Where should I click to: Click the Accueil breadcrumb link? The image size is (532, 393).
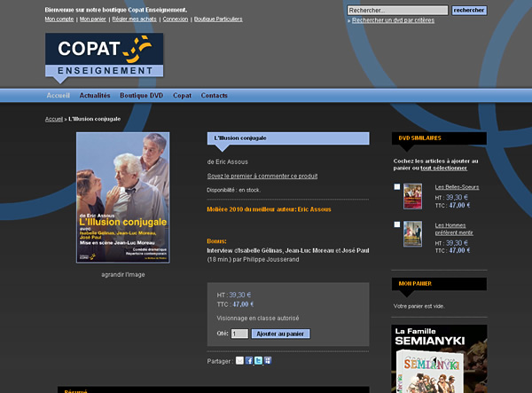pyautogui.click(x=54, y=119)
